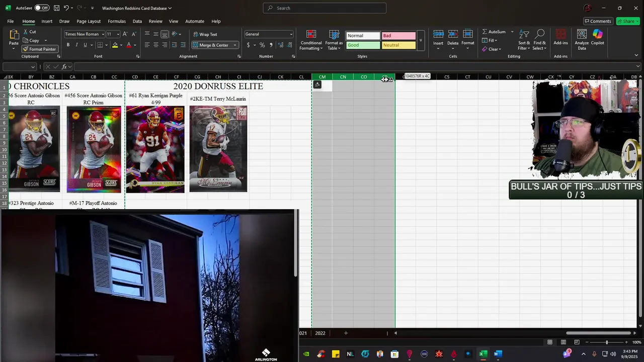Click Delete cells icon

pyautogui.click(x=453, y=34)
